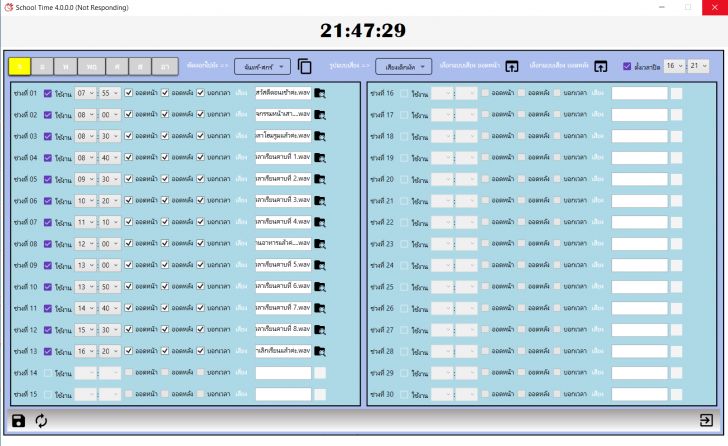
Task: Toggle ออดหน้า checkbox for period 09
Action: coord(129,265)
